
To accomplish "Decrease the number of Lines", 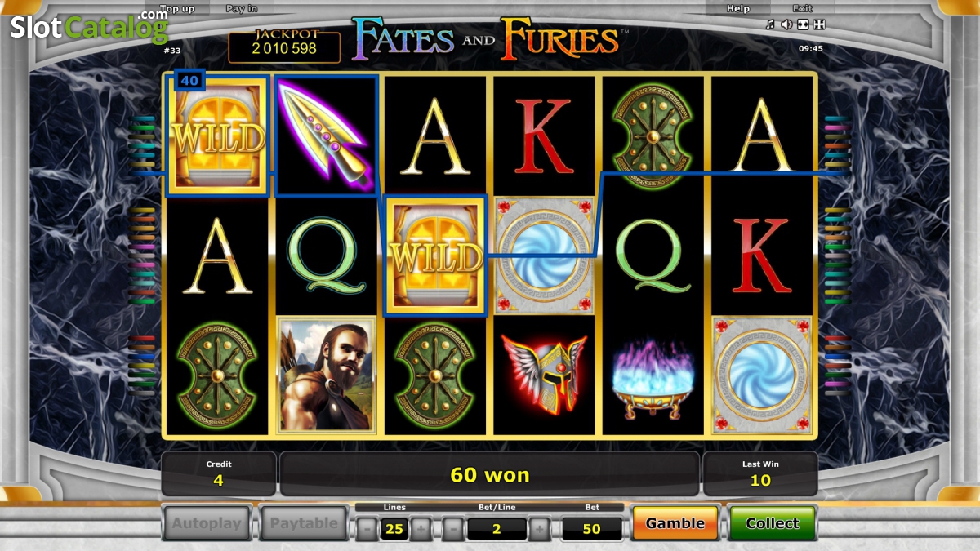I will tap(367, 529).
